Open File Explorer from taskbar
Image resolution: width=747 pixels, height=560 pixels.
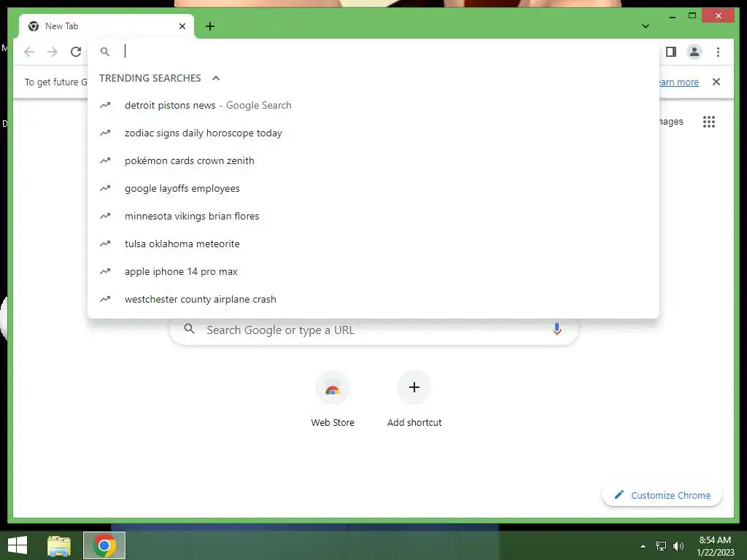click(x=59, y=545)
